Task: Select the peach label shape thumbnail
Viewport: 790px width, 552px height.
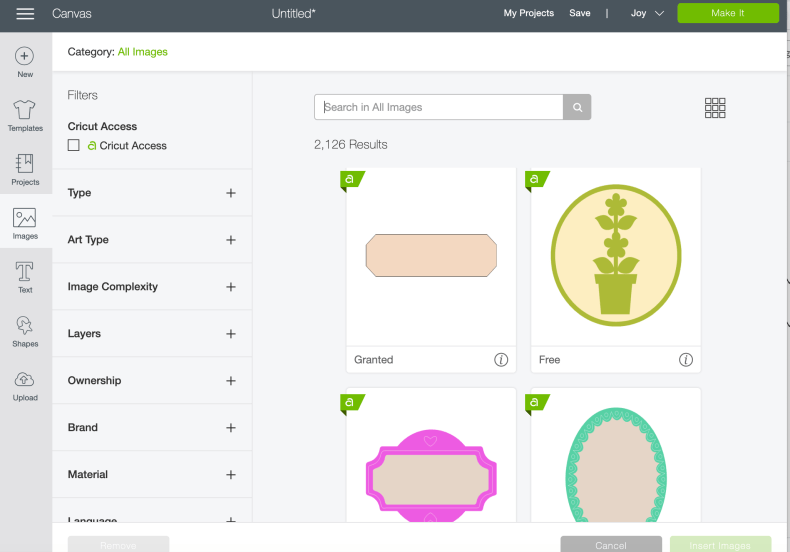Action: point(431,255)
